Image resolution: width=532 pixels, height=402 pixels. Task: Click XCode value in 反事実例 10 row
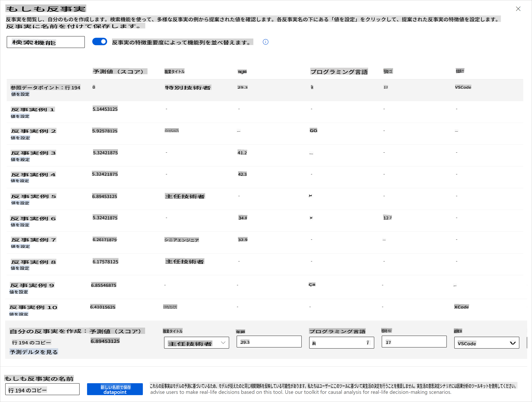coord(461,307)
